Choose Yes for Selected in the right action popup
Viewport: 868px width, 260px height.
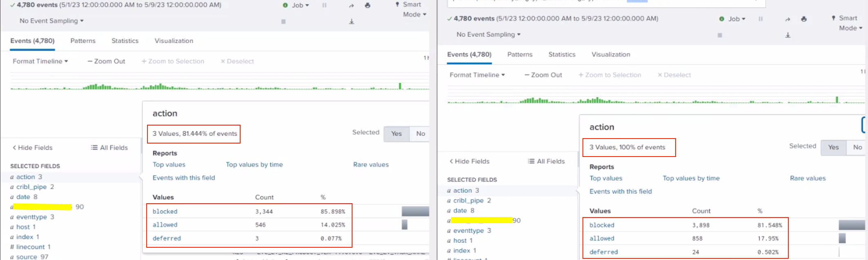(x=833, y=147)
